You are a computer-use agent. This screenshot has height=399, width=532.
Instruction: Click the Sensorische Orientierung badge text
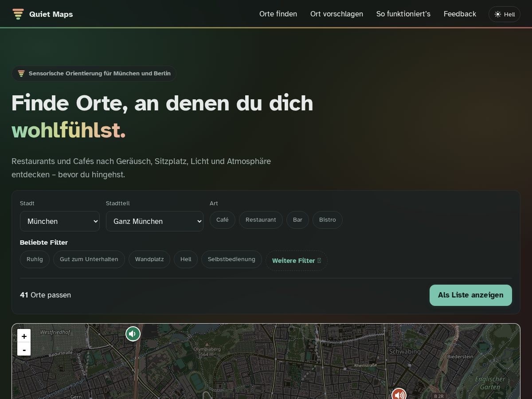(x=100, y=74)
